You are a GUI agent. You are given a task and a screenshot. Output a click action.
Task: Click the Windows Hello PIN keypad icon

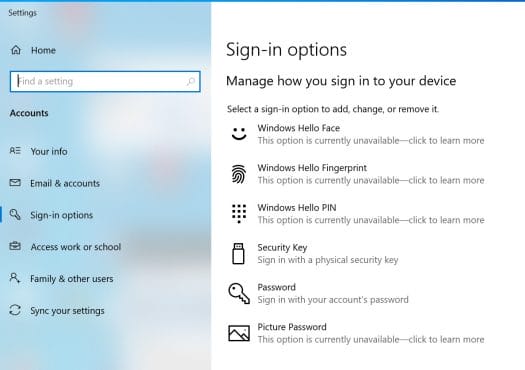[x=239, y=214]
